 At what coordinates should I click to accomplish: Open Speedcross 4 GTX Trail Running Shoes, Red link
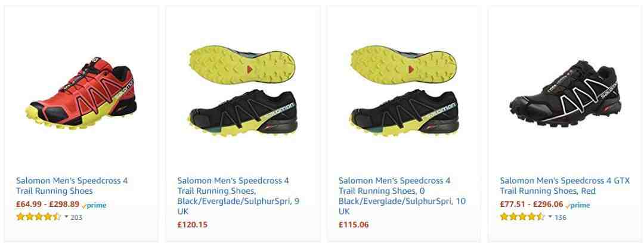[x=564, y=185]
